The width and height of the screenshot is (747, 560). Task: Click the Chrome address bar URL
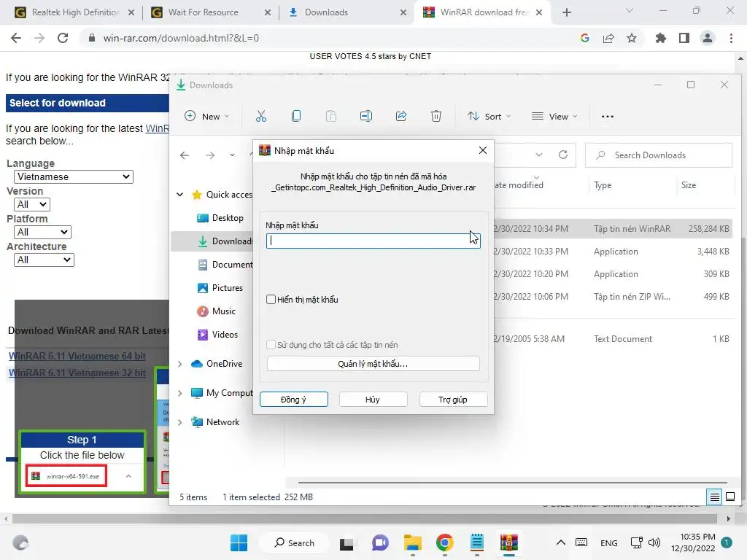tap(181, 38)
